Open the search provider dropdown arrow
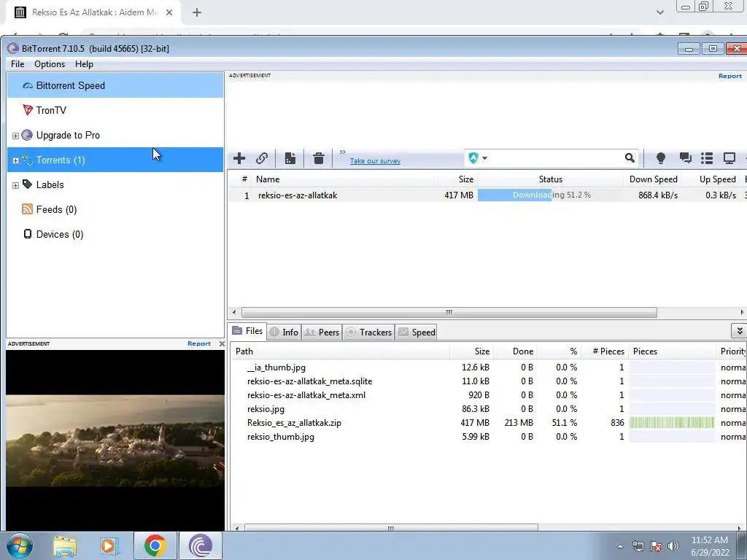Screen dimensions: 747x560 (x=484, y=158)
